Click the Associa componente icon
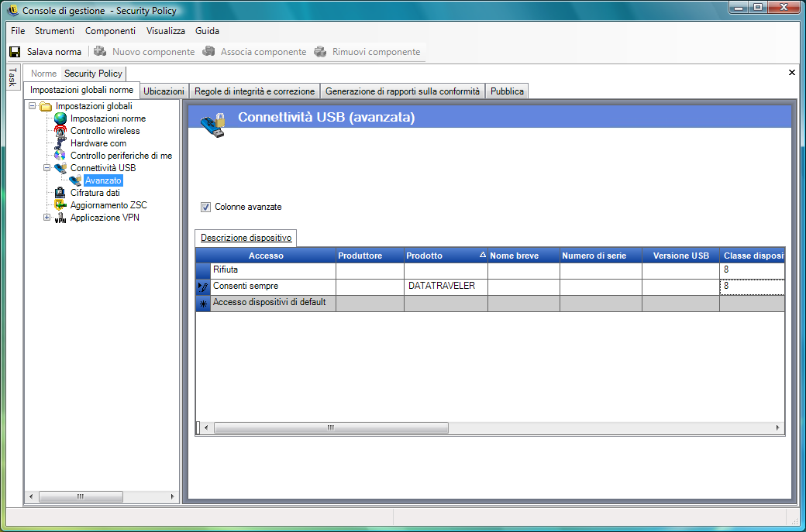806x532 pixels. 208,51
